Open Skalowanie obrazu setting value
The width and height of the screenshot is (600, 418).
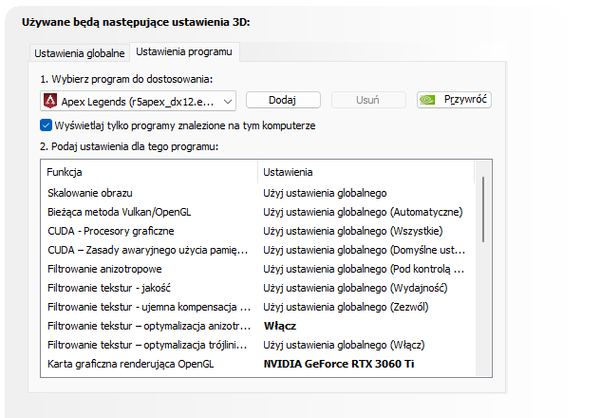[x=325, y=193]
